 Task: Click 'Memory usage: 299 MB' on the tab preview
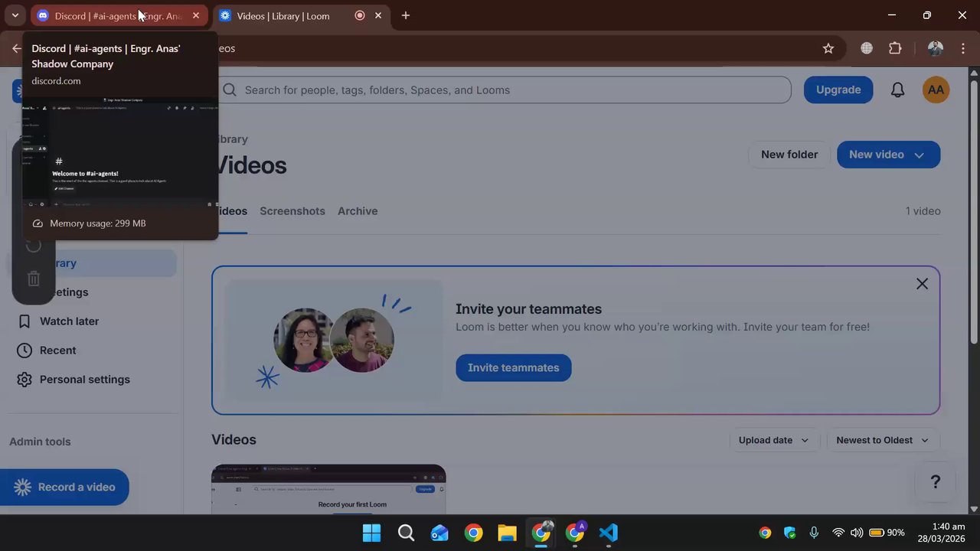[97, 223]
